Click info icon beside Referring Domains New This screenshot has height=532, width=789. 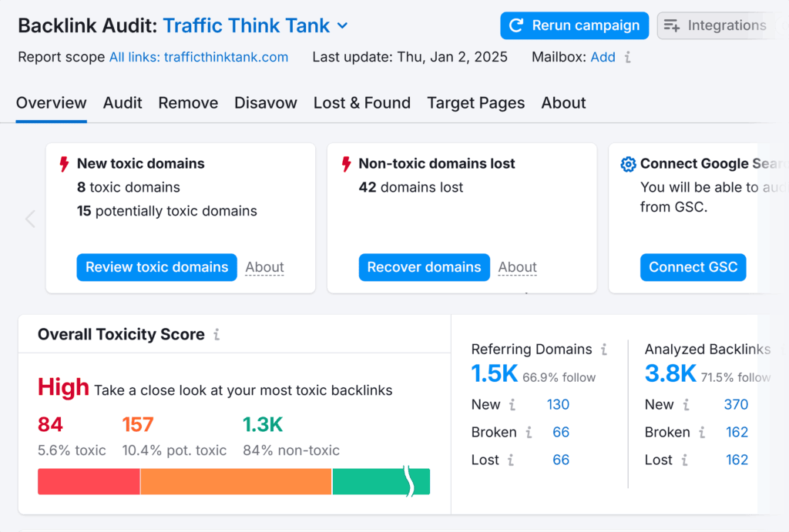coord(512,405)
